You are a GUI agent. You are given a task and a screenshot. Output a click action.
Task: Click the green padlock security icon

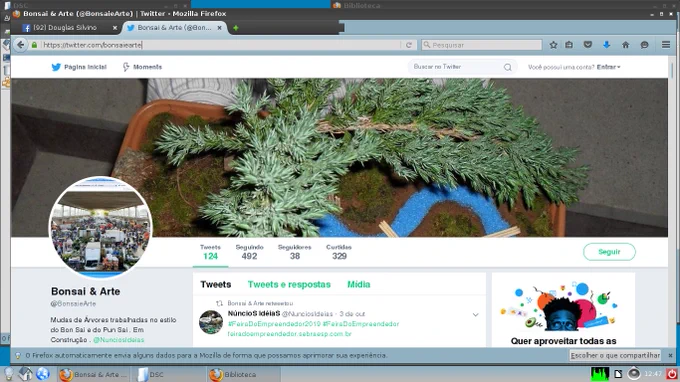click(34, 45)
